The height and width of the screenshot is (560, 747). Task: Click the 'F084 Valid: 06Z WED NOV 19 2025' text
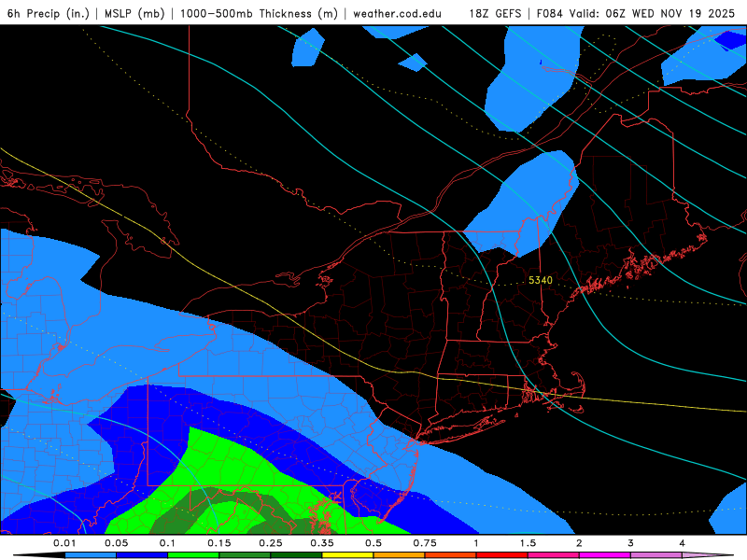tap(636, 13)
